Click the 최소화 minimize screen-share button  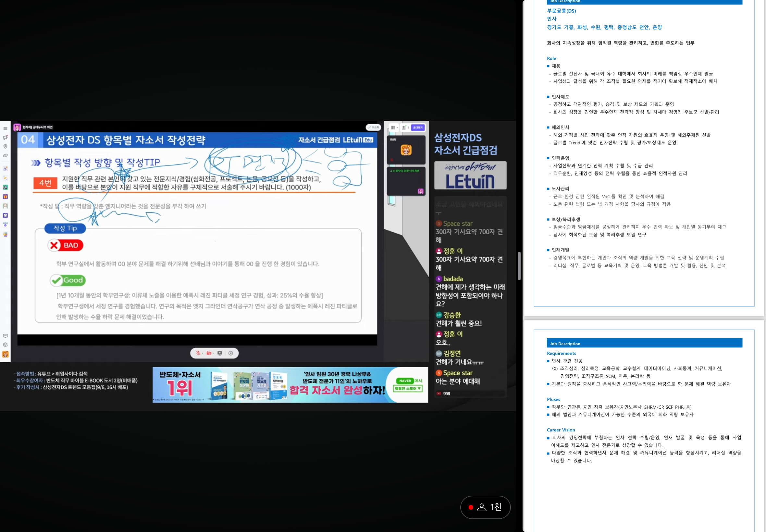click(374, 127)
